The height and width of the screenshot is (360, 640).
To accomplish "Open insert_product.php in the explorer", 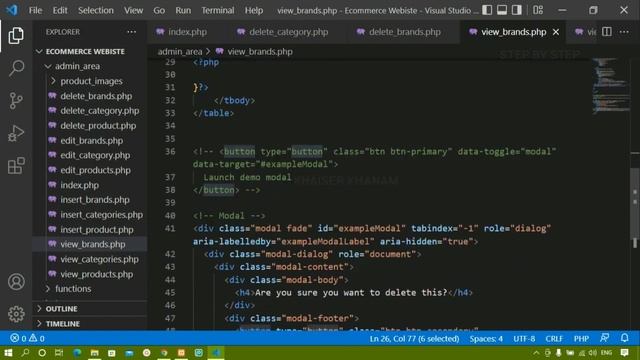I will [x=97, y=229].
